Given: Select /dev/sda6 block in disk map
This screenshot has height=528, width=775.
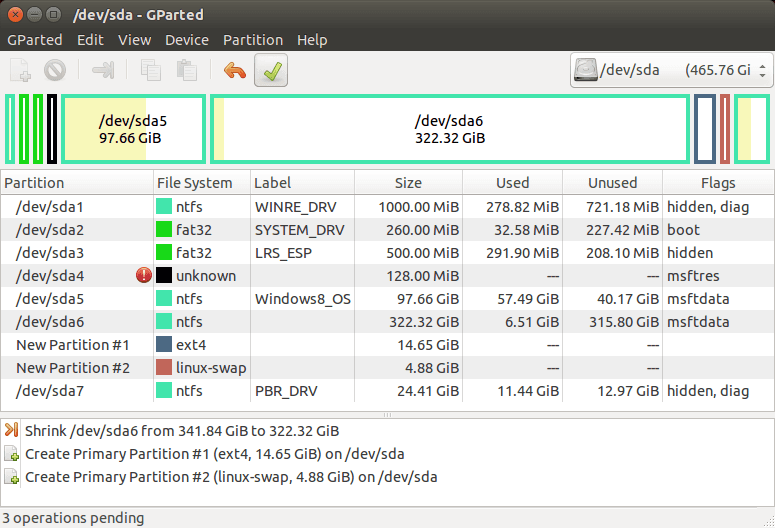Looking at the screenshot, I should point(450,129).
